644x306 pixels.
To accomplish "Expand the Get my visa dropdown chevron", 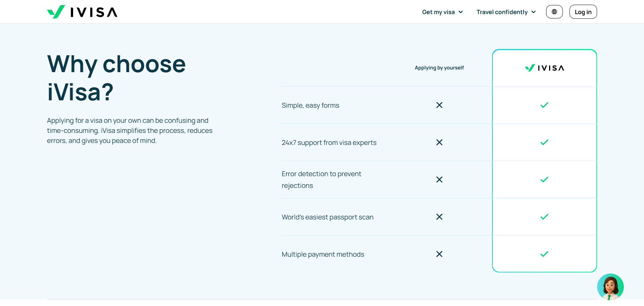I will coord(461,12).
